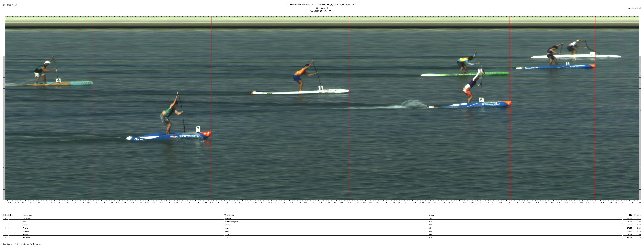This screenshot has width=644, height=248.
Task: Click the Csapat column header
Action: point(432,215)
